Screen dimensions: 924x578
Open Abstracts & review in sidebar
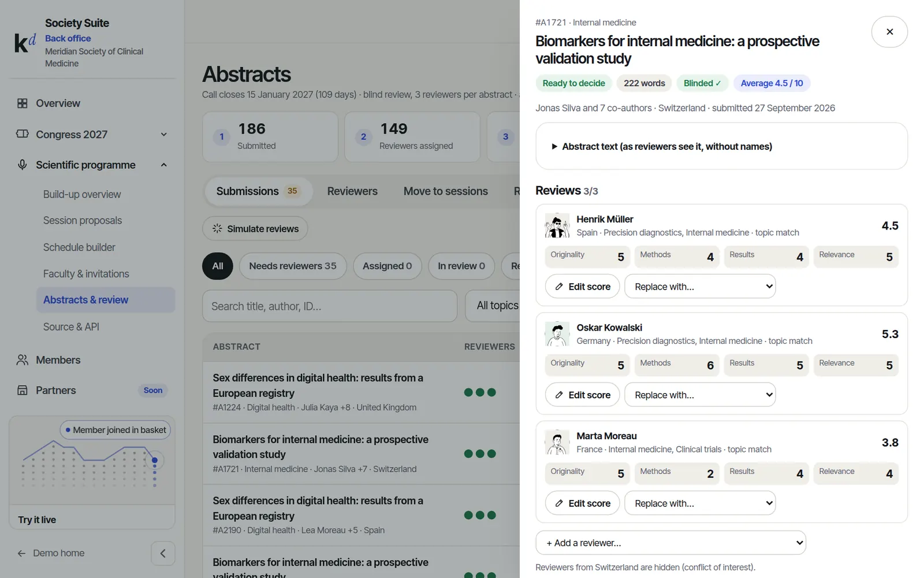[x=106, y=300]
